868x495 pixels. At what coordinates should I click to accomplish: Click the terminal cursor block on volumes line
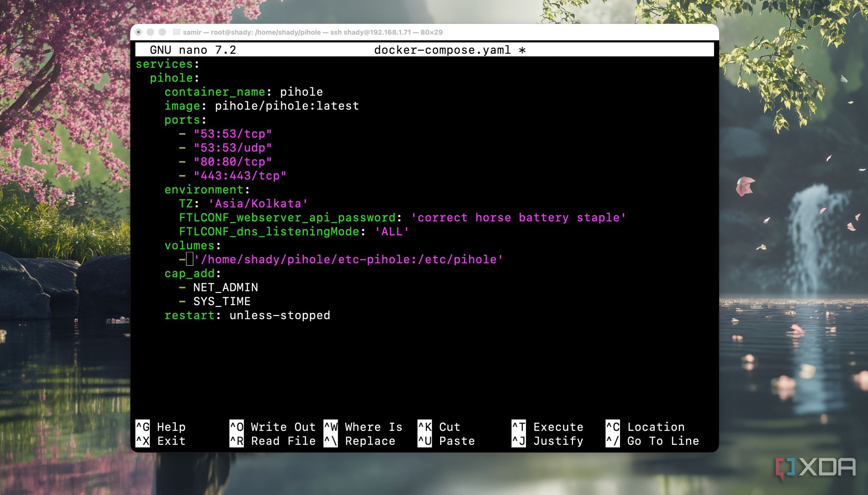pyautogui.click(x=190, y=259)
